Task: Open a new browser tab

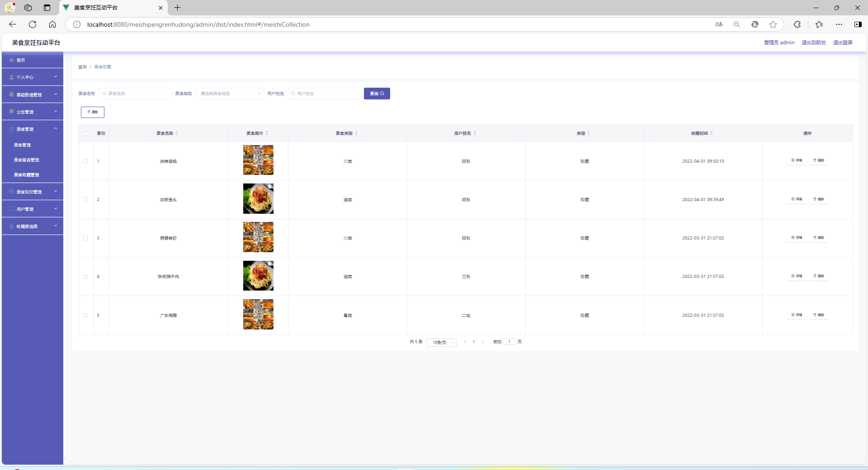Action: pyautogui.click(x=177, y=8)
